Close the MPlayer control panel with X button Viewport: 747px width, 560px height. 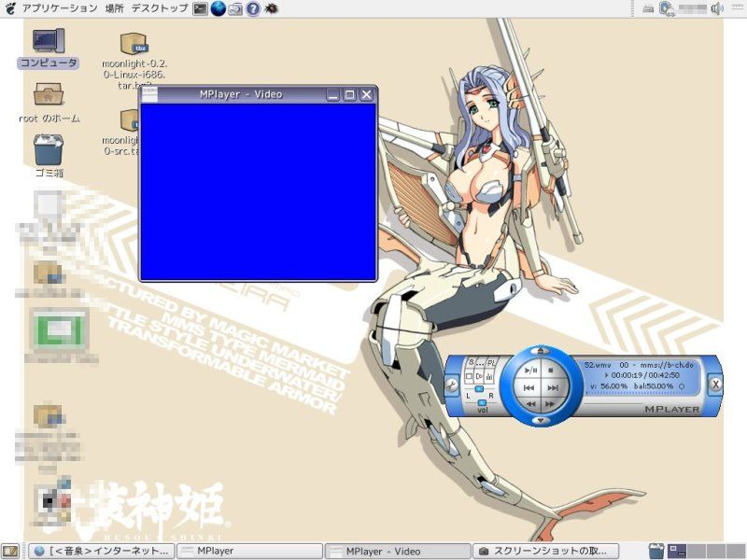click(715, 385)
